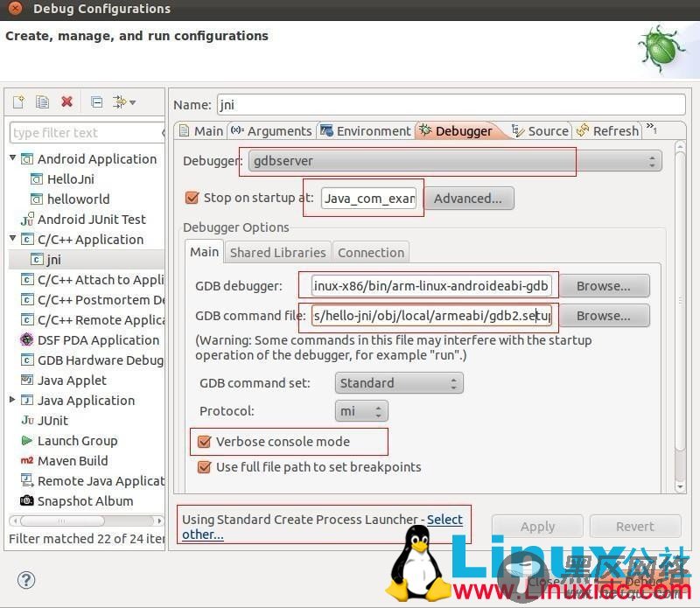This screenshot has width=700, height=608.
Task: Open the Protocol mi dropdown
Action: click(361, 410)
